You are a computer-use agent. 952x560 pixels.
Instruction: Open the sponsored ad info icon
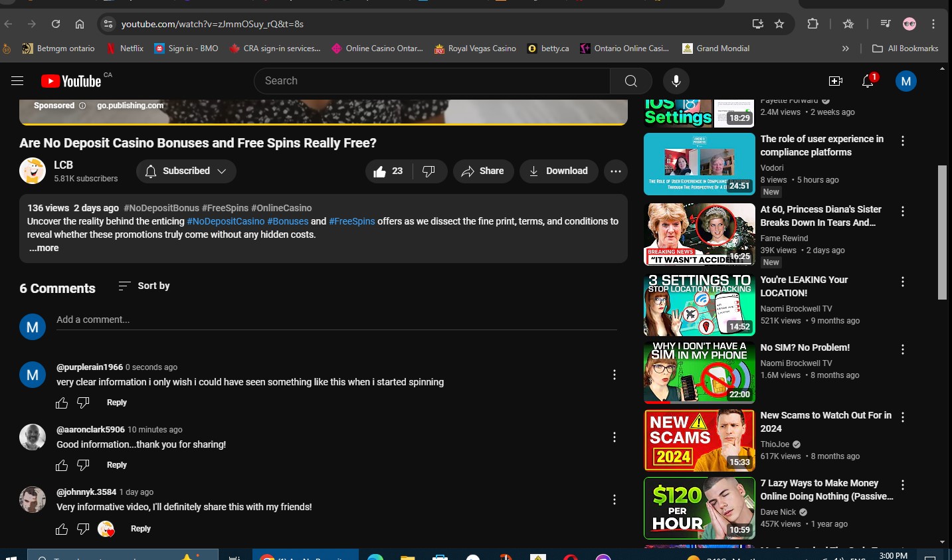pyautogui.click(x=82, y=106)
